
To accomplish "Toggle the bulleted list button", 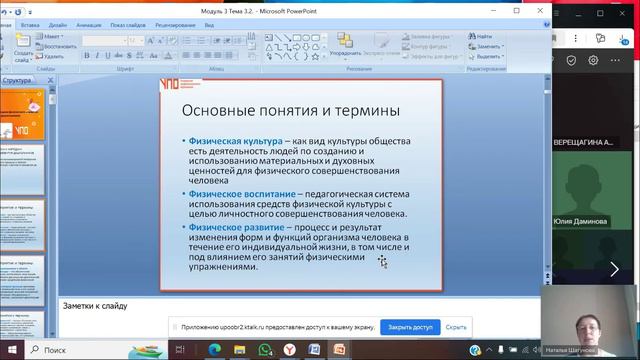I will [187, 41].
